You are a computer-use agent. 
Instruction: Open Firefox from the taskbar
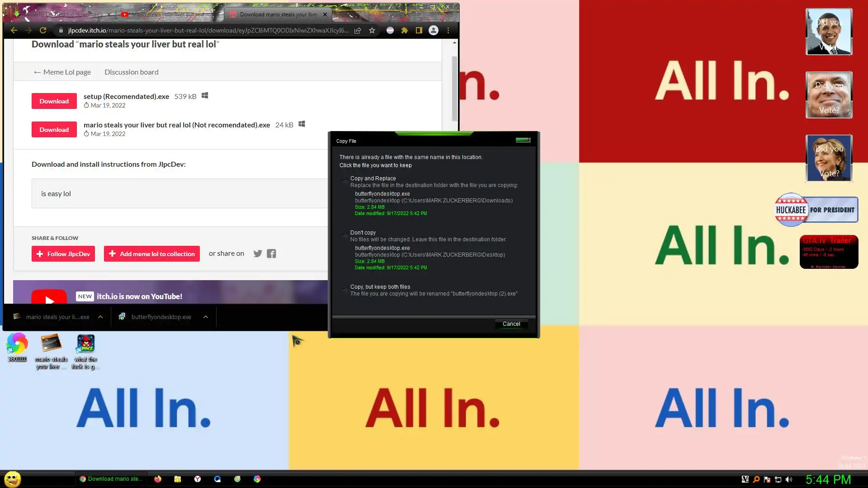[158, 479]
